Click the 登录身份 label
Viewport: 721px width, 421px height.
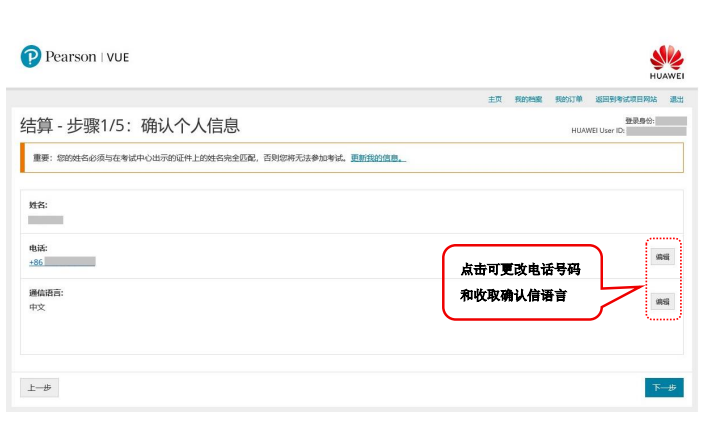tap(639, 120)
